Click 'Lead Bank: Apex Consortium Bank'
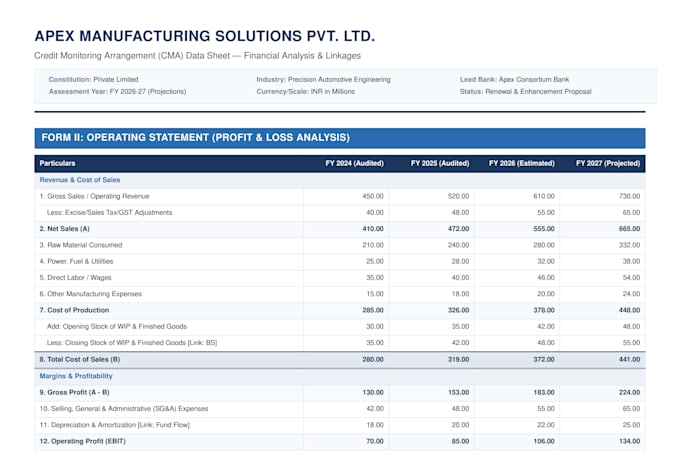This screenshot has width=680, height=459. click(x=514, y=79)
